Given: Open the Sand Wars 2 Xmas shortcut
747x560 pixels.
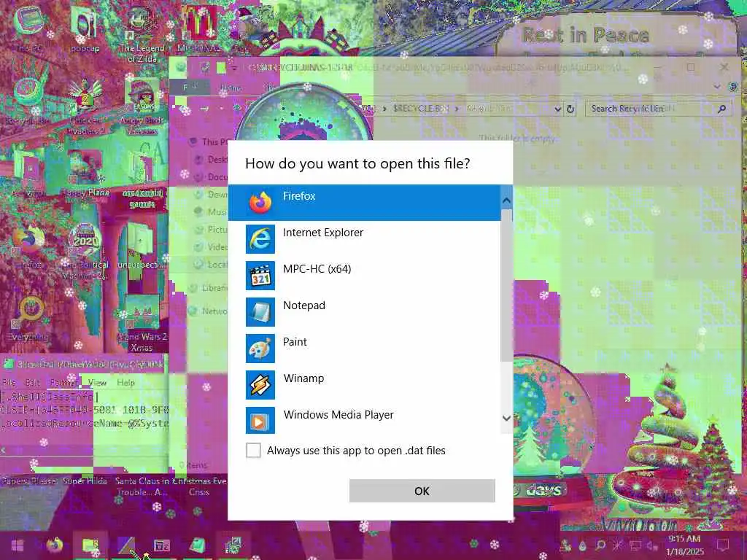Looking at the screenshot, I should (x=142, y=324).
